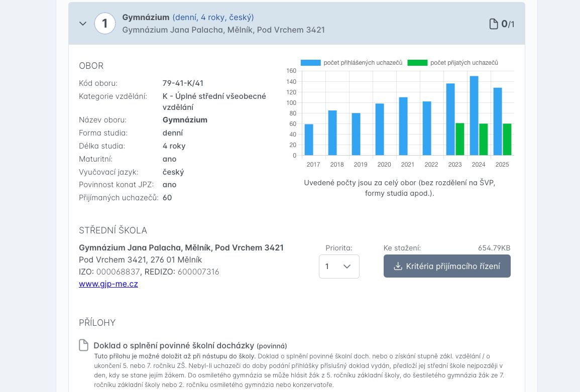Click the blue 2024 applicants bar

[474, 116]
